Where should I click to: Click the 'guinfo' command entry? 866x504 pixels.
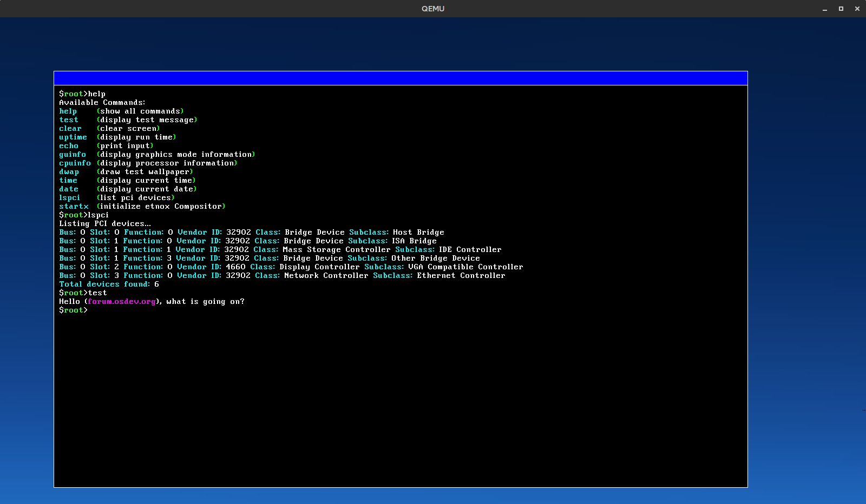pyautogui.click(x=73, y=155)
